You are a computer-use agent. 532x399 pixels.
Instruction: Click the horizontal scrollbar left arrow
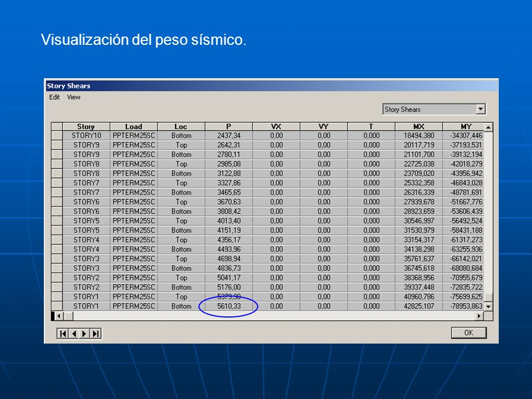(59, 316)
